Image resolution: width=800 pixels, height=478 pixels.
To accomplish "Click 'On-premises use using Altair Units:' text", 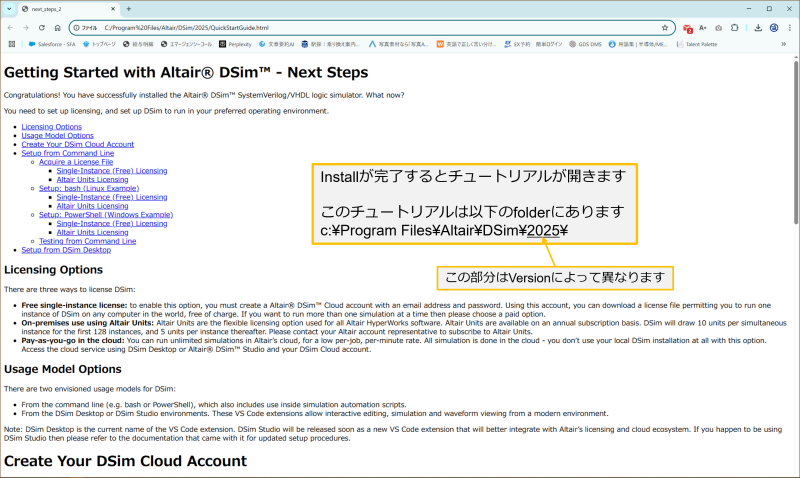I will pyautogui.click(x=87, y=323).
